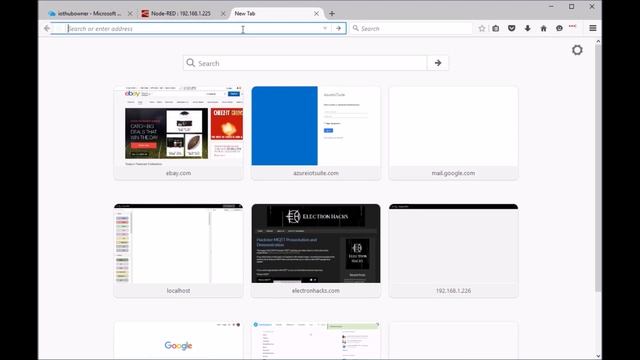640x360 pixels.
Task: Click the scrollbar down arrow
Action: click(x=598, y=356)
